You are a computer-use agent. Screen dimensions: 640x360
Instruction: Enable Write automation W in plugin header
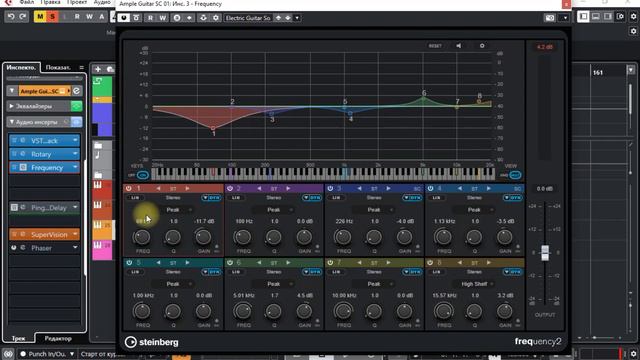(162, 18)
